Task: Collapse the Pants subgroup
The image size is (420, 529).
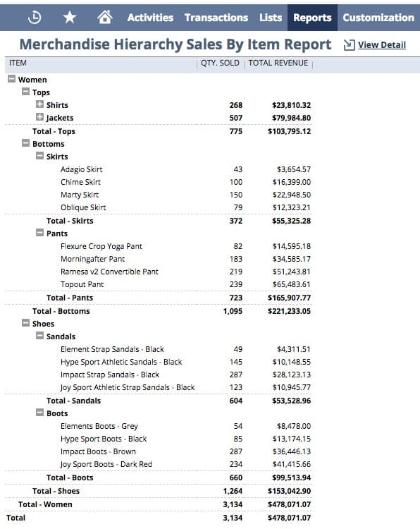Action: (39, 233)
